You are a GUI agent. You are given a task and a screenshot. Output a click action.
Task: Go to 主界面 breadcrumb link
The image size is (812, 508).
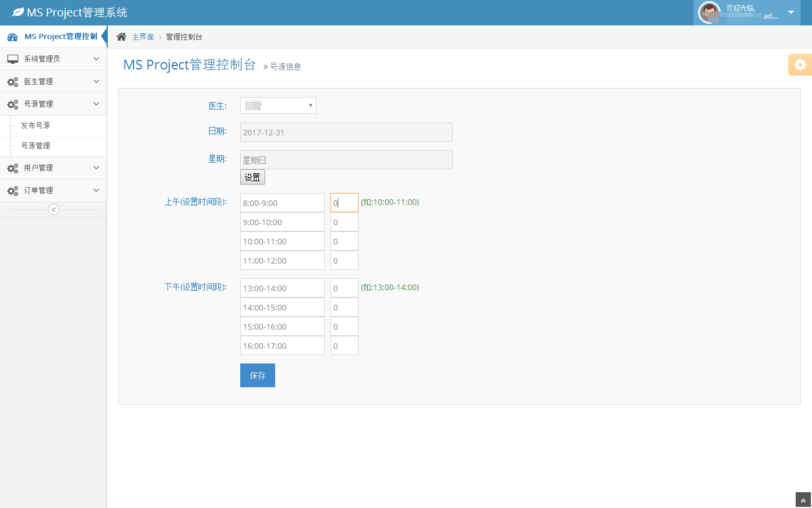point(143,37)
